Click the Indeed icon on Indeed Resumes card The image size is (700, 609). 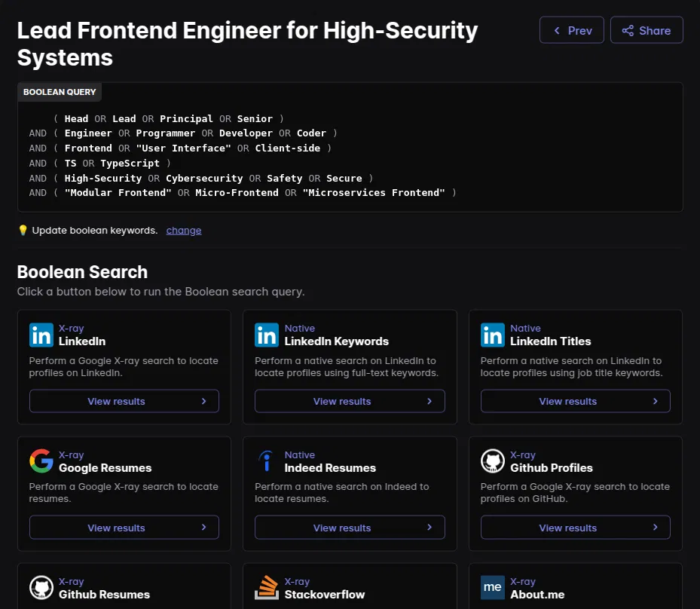pos(267,461)
